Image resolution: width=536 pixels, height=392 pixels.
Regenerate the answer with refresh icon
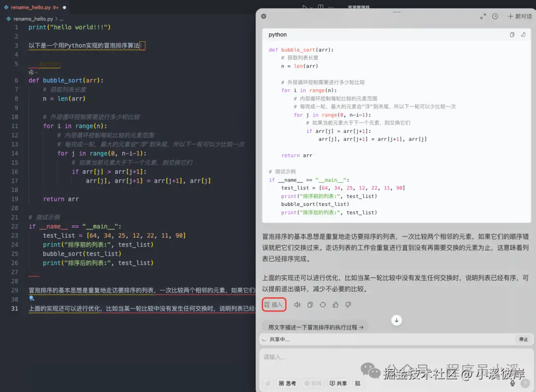(x=323, y=305)
